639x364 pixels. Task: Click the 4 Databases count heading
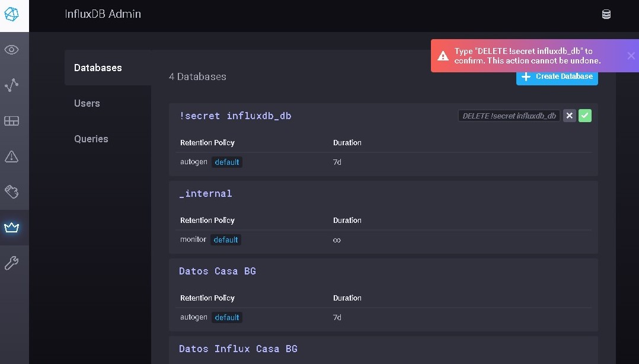197,76
